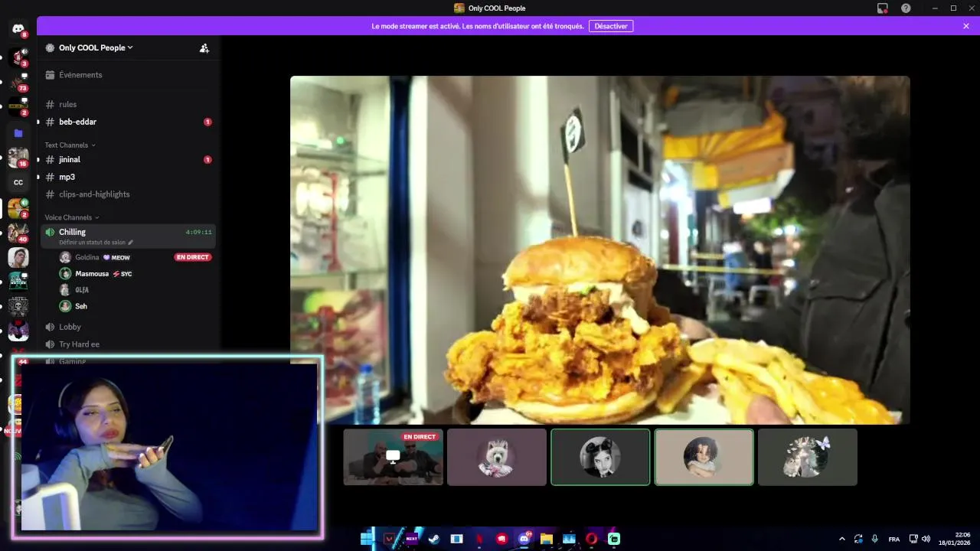Open the server folder icon in server list
The width and height of the screenshot is (980, 551).
18,133
